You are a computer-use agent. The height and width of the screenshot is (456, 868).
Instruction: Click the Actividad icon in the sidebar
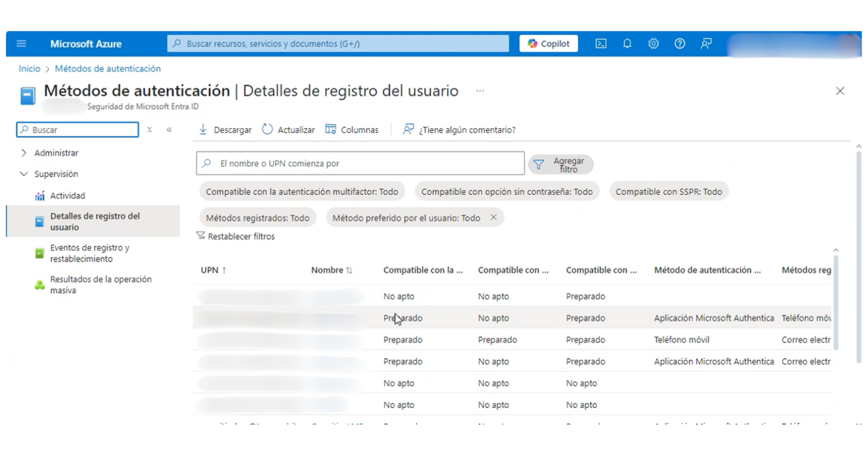(39, 196)
